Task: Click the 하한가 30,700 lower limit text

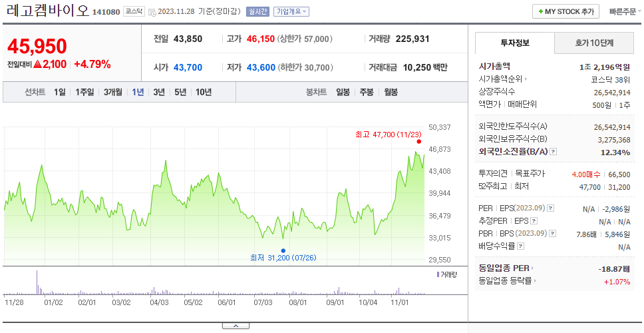Action: [x=305, y=67]
